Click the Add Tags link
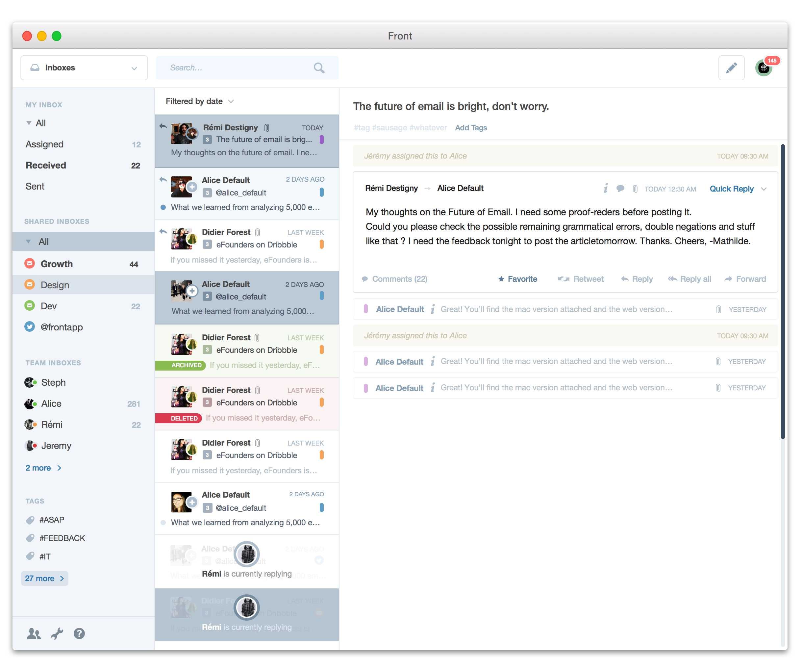The image size is (802, 672). 470,128
